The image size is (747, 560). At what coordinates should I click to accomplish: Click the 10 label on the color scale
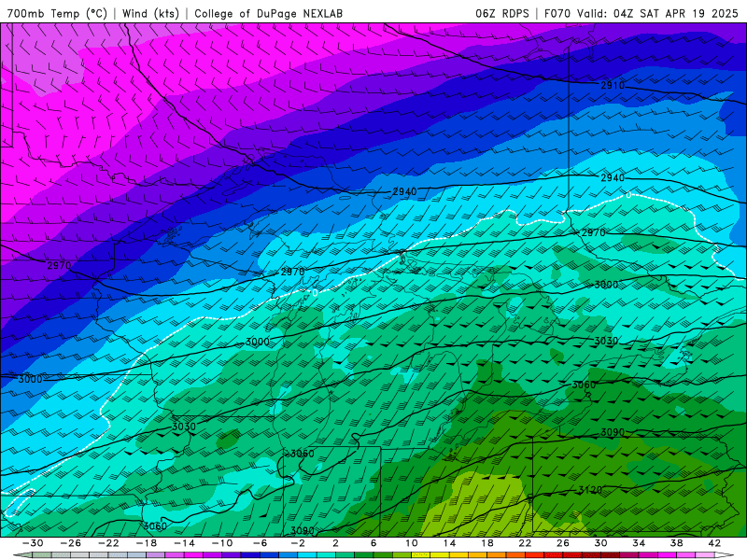click(x=412, y=543)
